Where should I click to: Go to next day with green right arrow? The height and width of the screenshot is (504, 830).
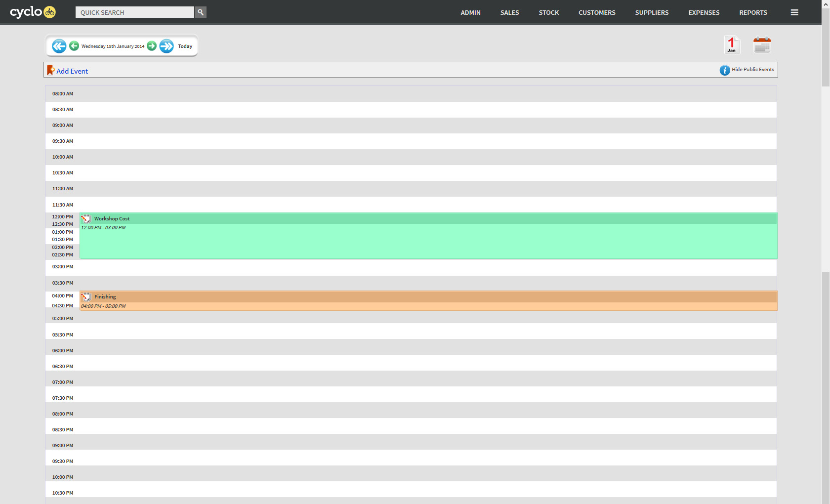152,46
